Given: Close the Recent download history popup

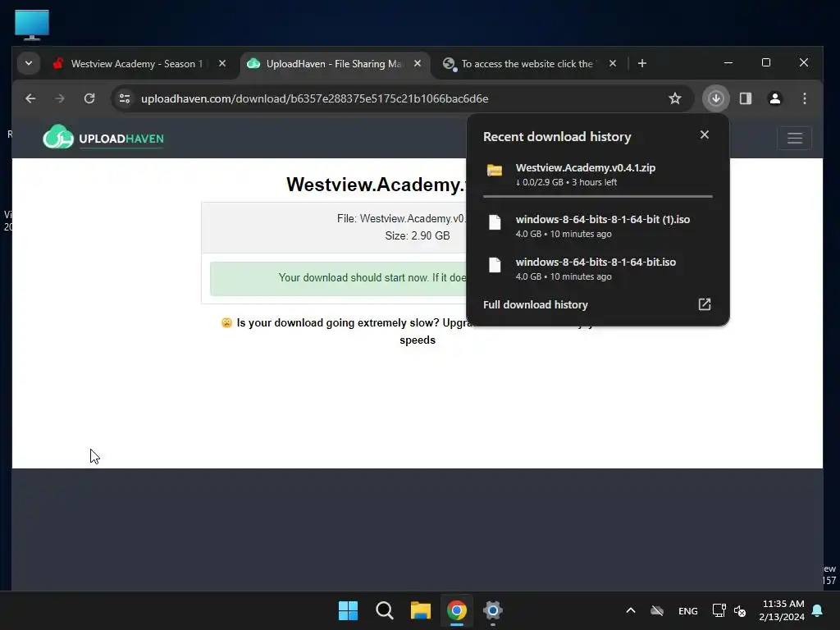Looking at the screenshot, I should pos(705,135).
